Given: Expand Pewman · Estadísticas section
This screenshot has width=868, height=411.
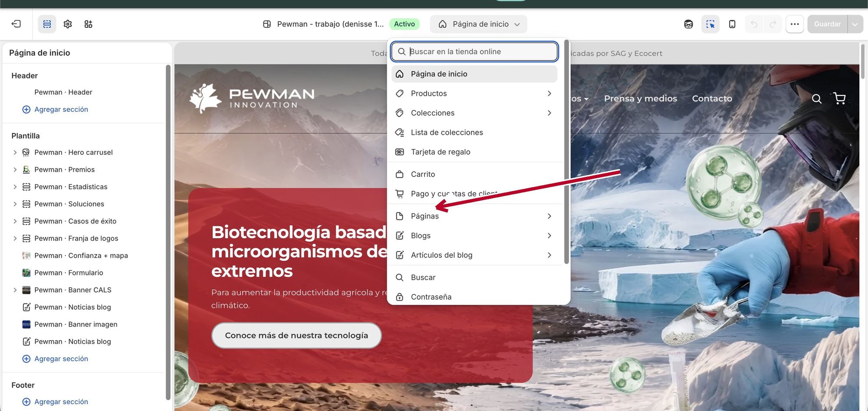Looking at the screenshot, I should (15, 187).
